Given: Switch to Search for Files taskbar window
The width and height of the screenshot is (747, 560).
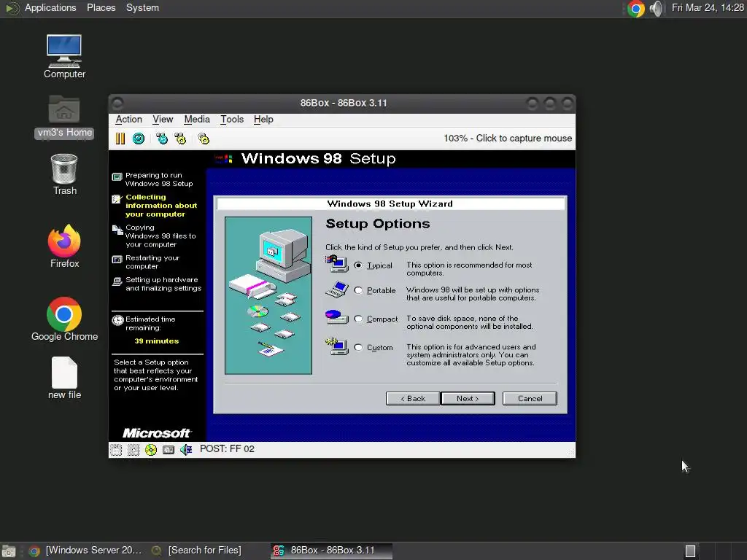Looking at the screenshot, I should tap(196, 551).
